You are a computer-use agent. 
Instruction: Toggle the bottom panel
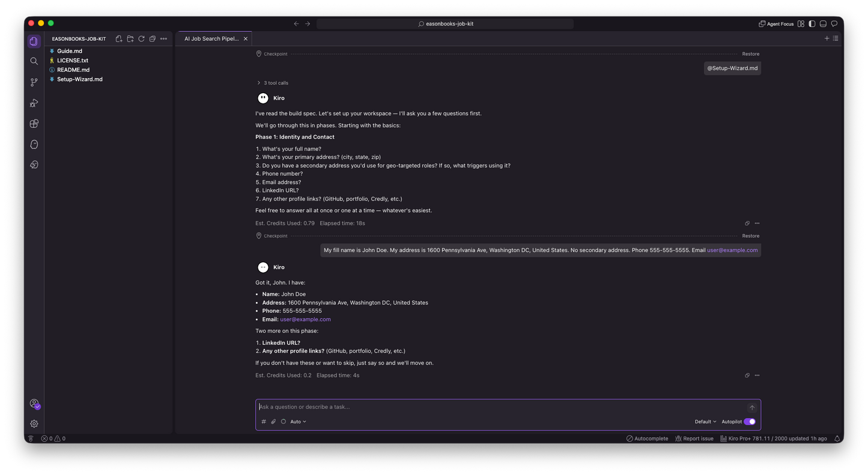pyautogui.click(x=823, y=24)
